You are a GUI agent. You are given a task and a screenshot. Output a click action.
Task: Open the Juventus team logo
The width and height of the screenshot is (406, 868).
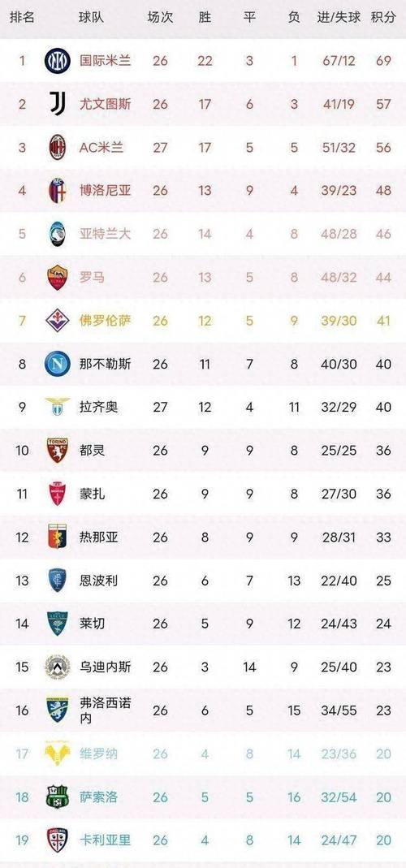tap(58, 103)
